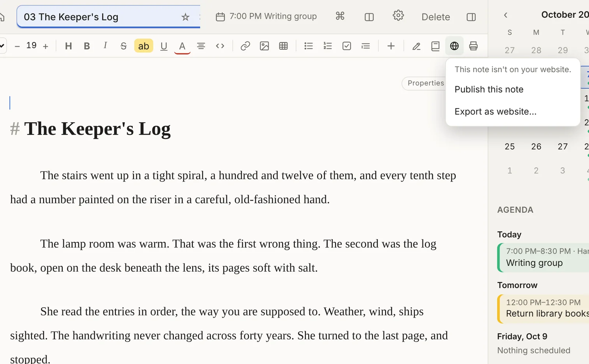Print the note
Screen dimensions: 589x364
[473, 46]
